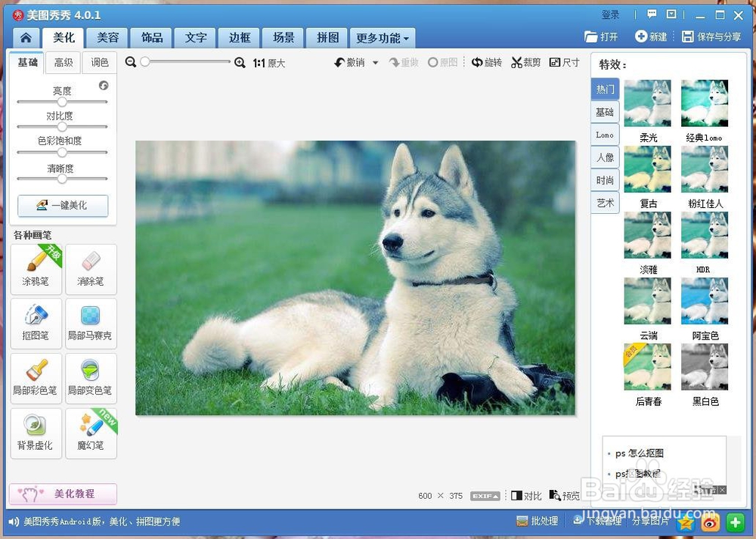Apply the 黑白色 effect thumbnail
The image size is (756, 539).
coord(705,367)
